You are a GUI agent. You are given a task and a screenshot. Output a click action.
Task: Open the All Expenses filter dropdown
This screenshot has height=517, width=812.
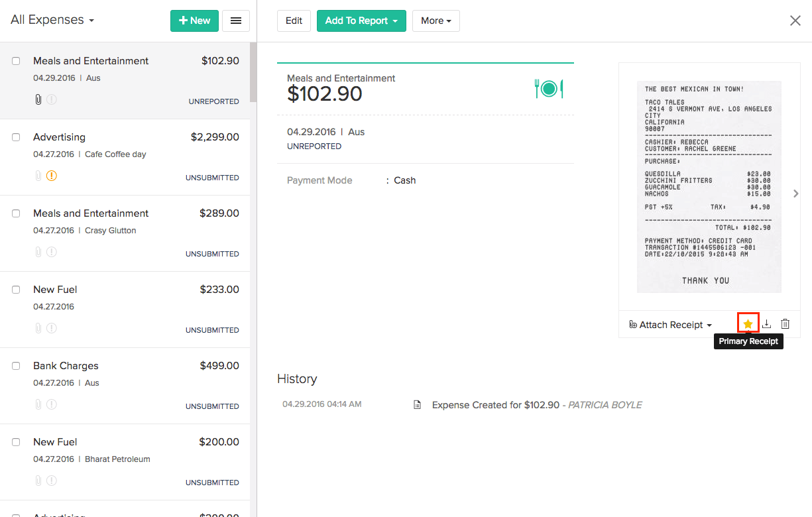pos(53,20)
